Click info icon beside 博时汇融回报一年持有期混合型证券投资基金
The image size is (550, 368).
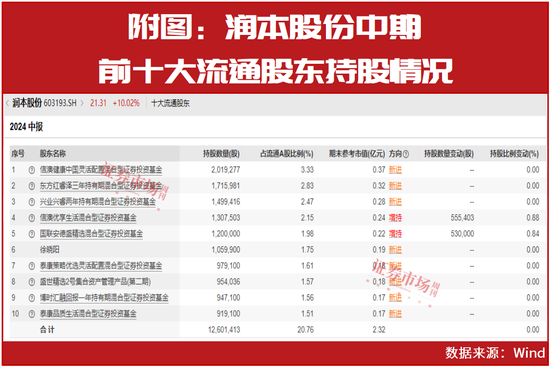click(x=32, y=298)
